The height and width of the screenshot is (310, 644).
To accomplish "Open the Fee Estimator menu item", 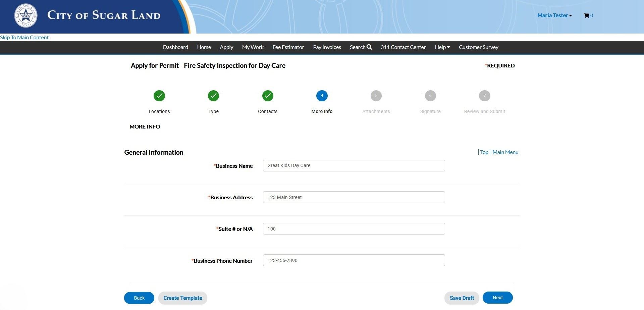I will tap(288, 47).
